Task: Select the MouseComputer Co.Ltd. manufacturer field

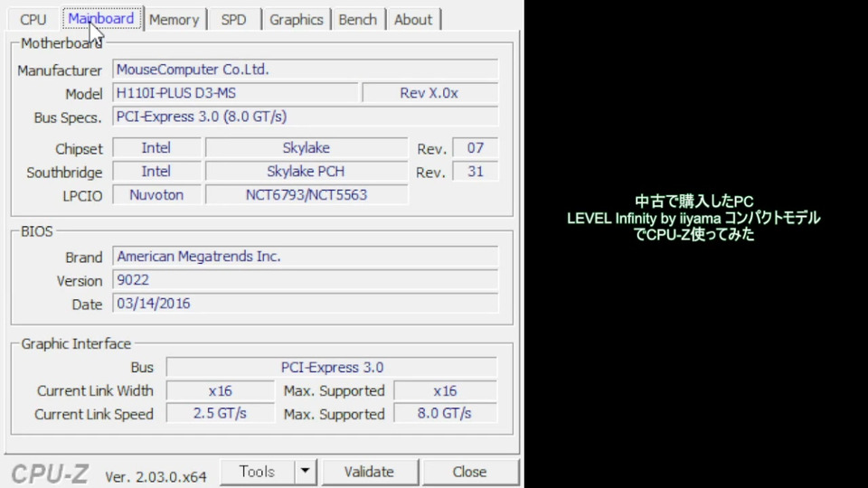Action: (x=306, y=70)
